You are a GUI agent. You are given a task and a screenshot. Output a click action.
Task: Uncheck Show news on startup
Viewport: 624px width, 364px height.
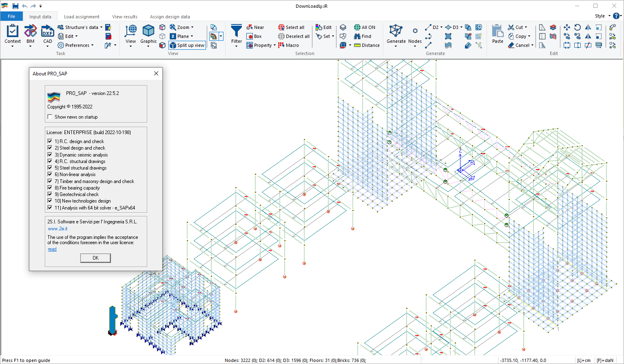(x=50, y=117)
